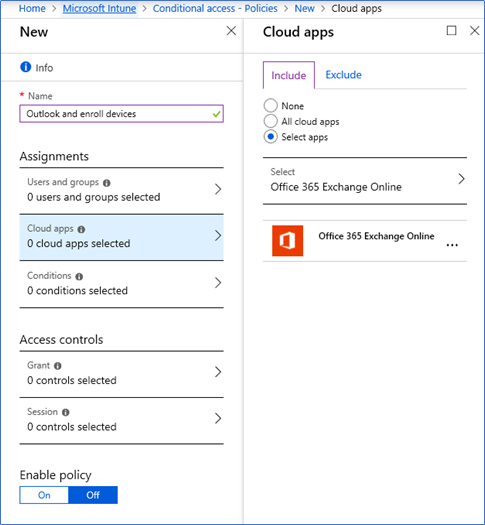Screen dimensions: 485x525
Task: Click the info icon next to Session
Action: [66, 412]
